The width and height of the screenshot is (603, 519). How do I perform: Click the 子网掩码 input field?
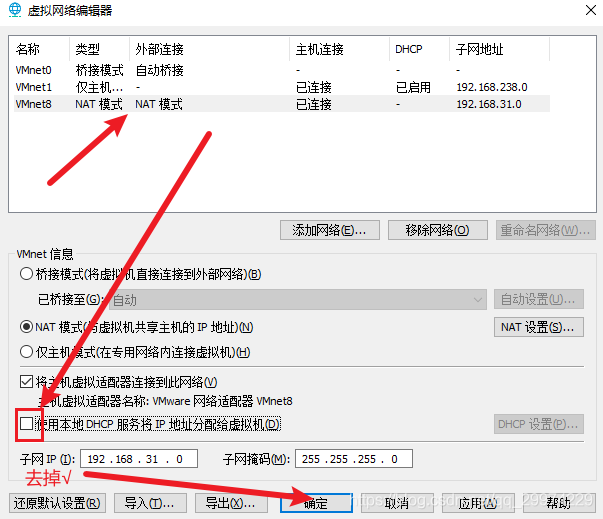click(354, 459)
